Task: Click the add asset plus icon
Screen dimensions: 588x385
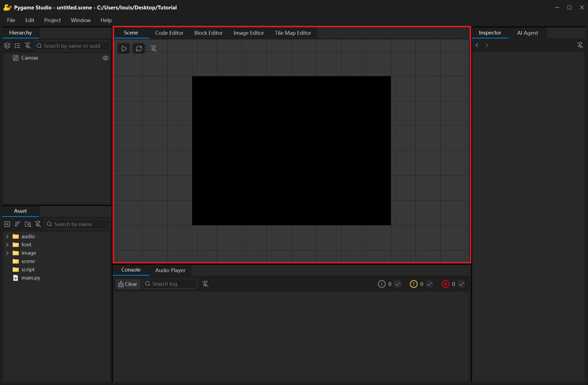Action: click(7, 224)
